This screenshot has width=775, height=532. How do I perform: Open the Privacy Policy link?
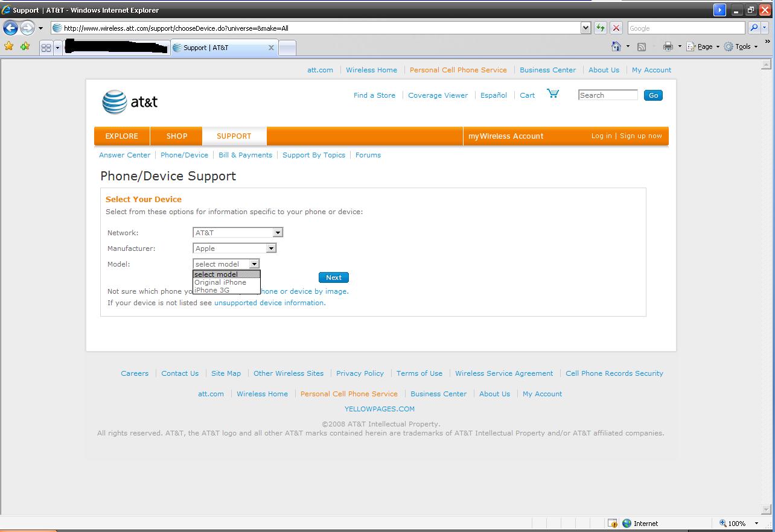click(x=360, y=373)
